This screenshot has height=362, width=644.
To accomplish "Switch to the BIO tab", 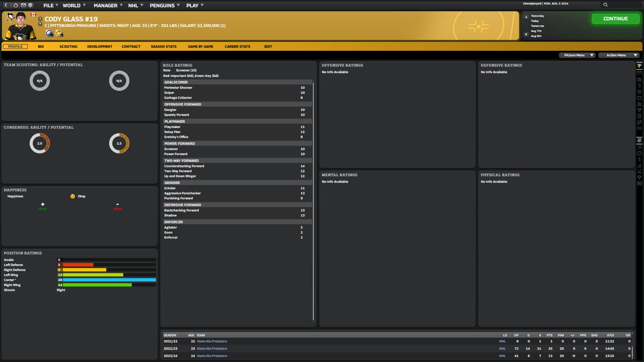I will point(41,47).
